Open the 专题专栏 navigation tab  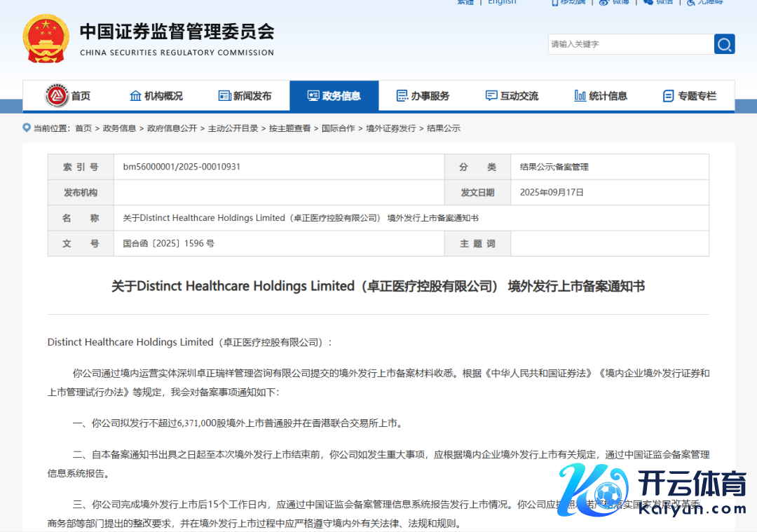tap(690, 96)
